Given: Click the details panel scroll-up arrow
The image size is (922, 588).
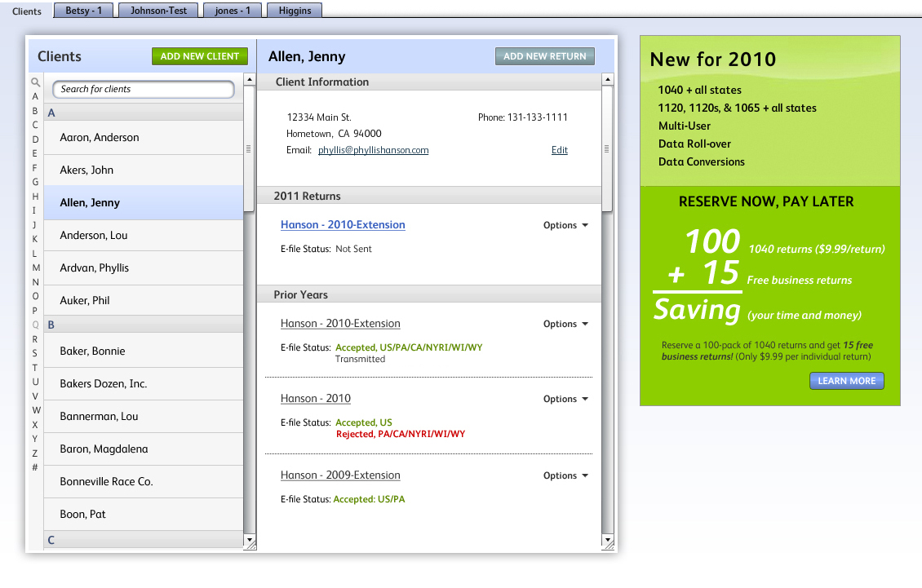Looking at the screenshot, I should coord(607,80).
